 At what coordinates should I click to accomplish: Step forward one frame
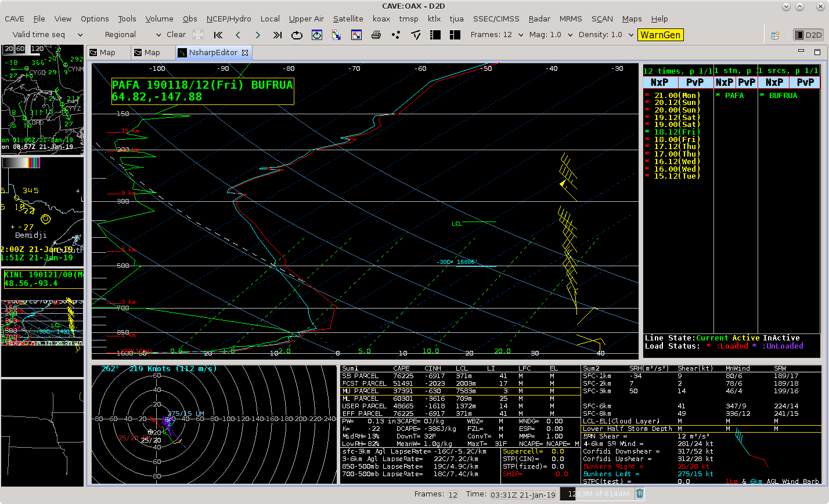258,35
